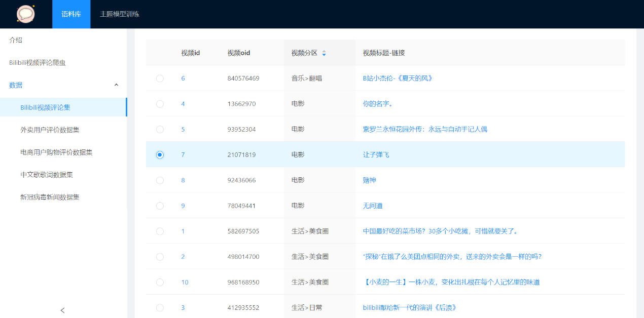The width and height of the screenshot is (644, 318).
Task: Click video id 9 link
Action: [183, 206]
